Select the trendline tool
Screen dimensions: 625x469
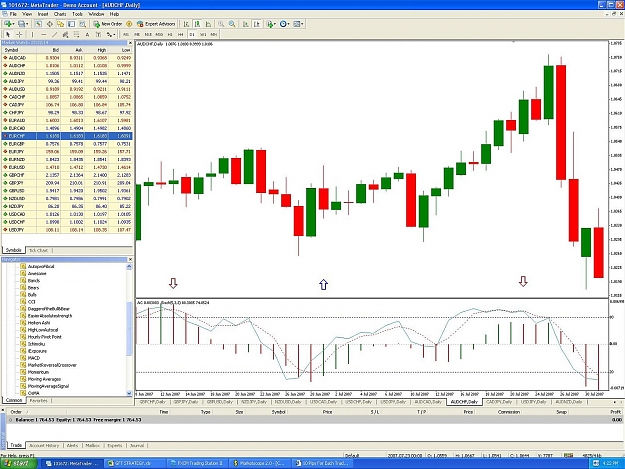click(55, 35)
